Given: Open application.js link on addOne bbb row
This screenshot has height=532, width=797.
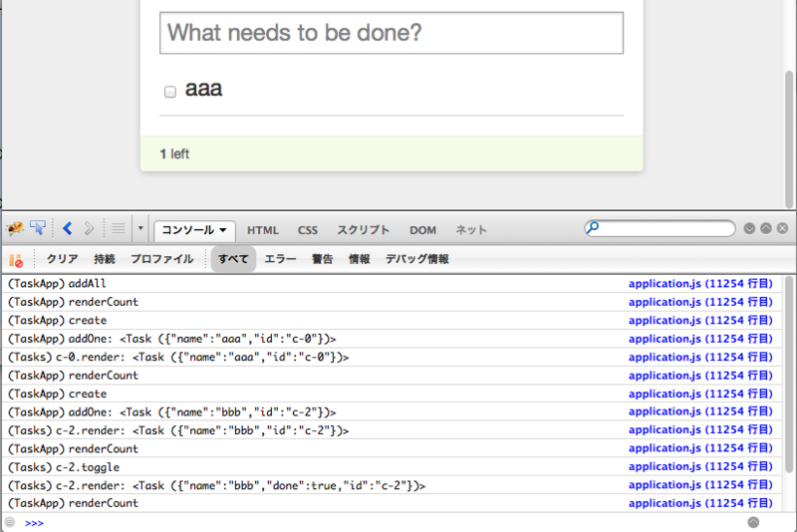Looking at the screenshot, I should tap(700, 411).
